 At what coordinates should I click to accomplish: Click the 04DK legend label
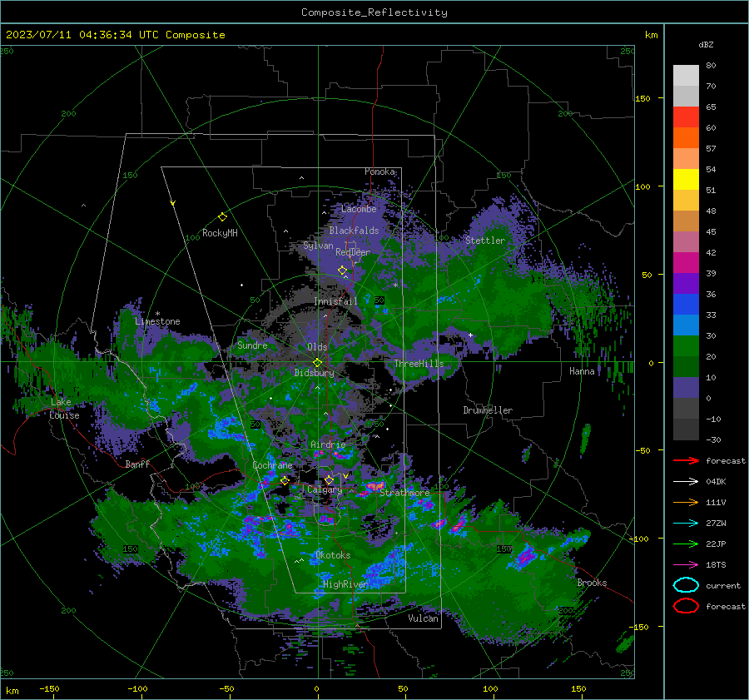[716, 482]
